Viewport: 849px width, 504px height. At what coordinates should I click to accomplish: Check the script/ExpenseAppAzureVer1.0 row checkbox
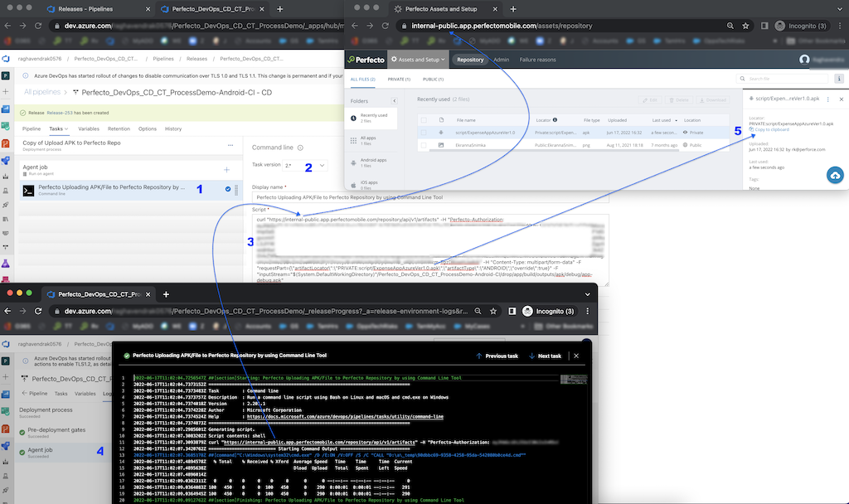pos(424,133)
